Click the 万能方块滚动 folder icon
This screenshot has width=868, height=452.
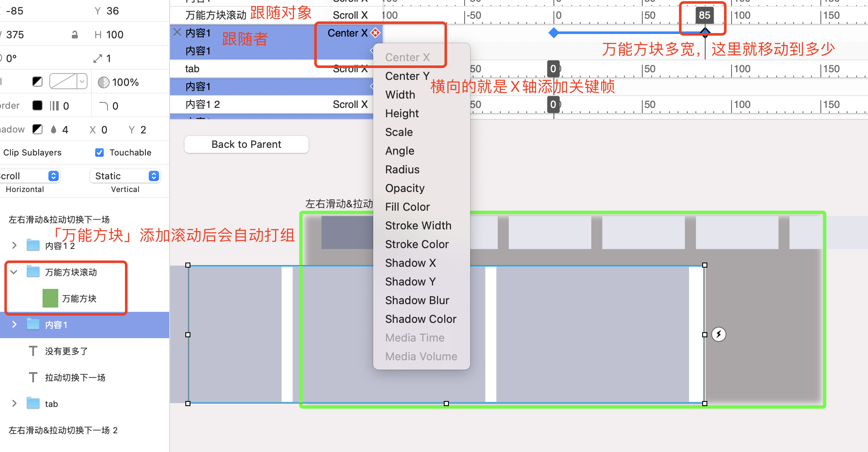(x=33, y=271)
